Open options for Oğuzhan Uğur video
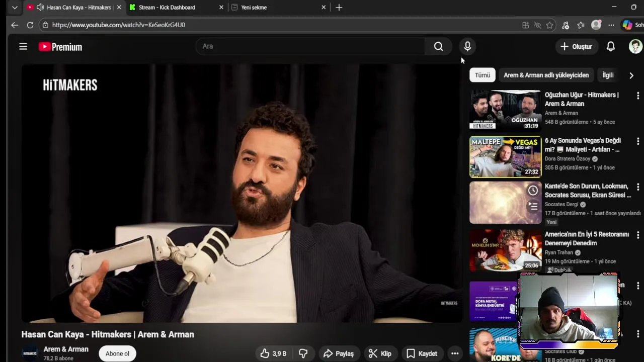Image resolution: width=644 pixels, height=362 pixels. tap(638, 96)
